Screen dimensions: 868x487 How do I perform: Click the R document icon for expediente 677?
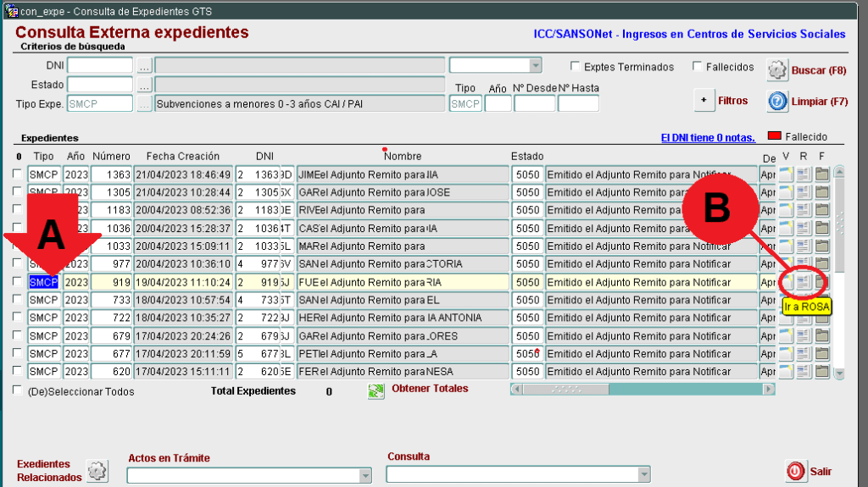803,354
